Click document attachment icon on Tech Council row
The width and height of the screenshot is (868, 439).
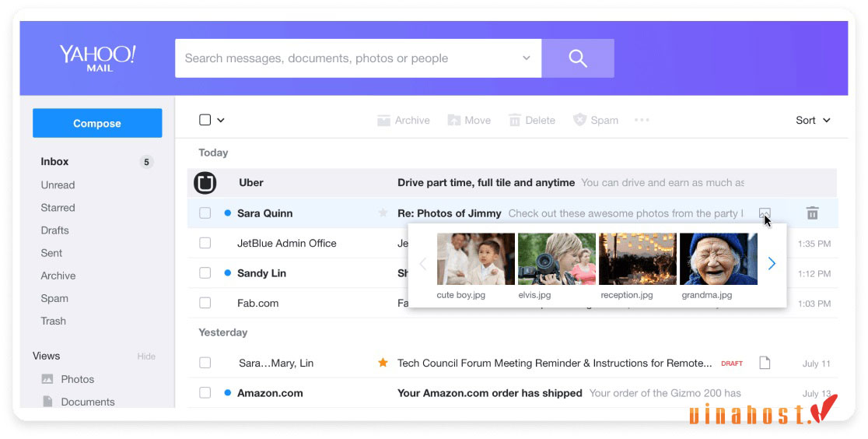pyautogui.click(x=765, y=363)
